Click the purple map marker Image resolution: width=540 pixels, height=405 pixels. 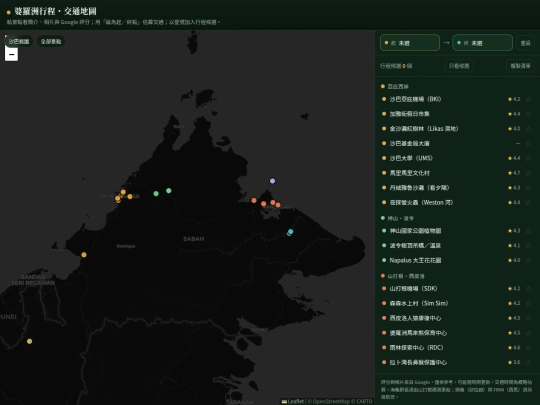click(272, 181)
